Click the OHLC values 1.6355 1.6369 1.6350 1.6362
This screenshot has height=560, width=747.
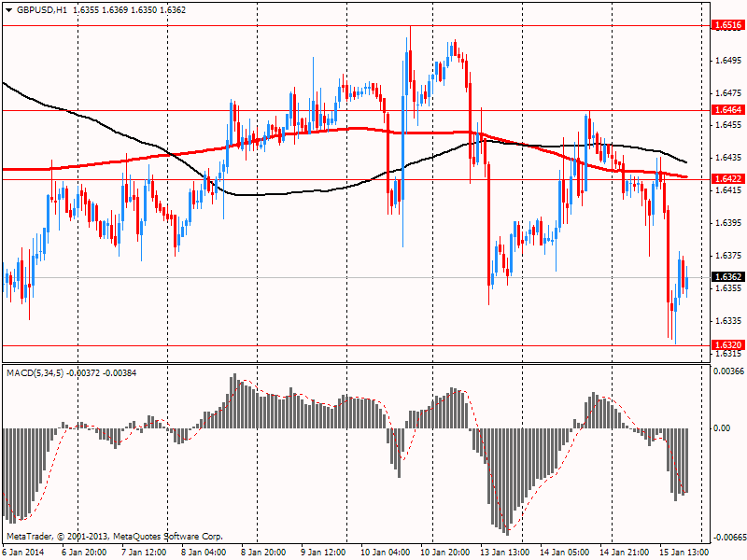point(129,10)
